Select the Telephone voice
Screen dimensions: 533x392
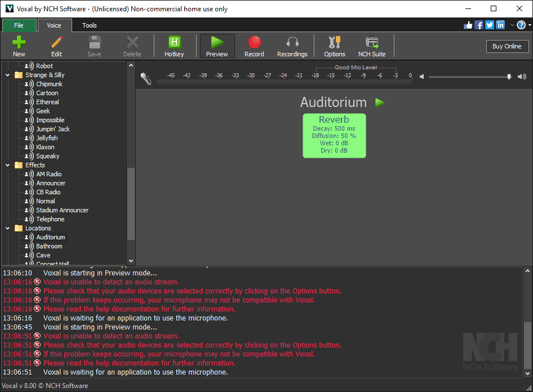[50, 219]
